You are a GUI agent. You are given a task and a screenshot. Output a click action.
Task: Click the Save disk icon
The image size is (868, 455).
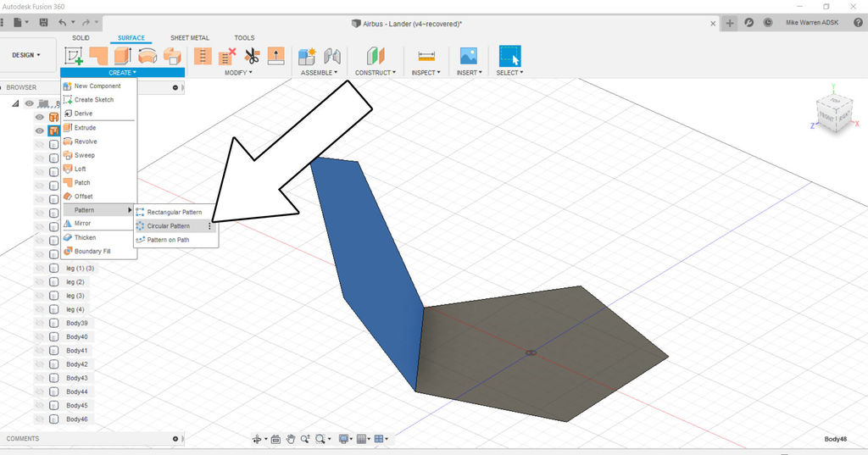(x=44, y=23)
